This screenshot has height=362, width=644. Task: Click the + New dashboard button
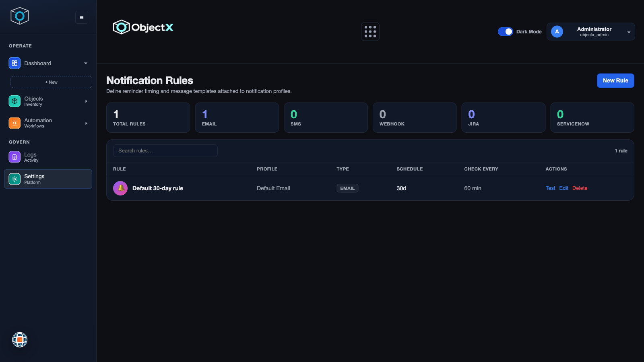tap(51, 82)
